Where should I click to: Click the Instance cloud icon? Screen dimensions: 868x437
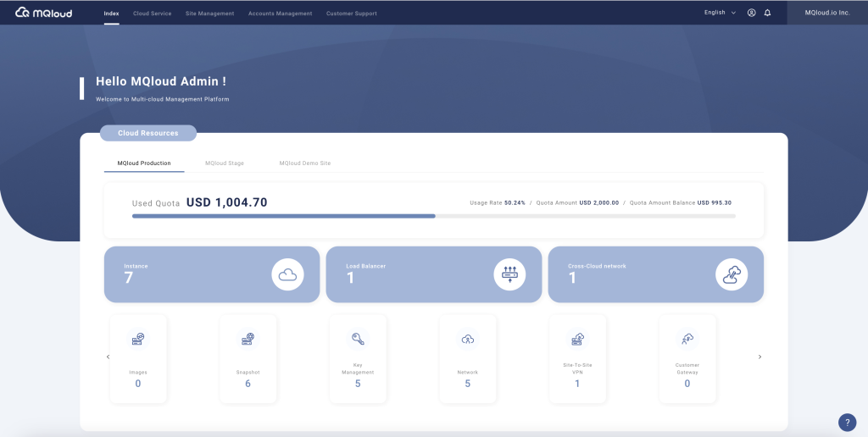287,274
